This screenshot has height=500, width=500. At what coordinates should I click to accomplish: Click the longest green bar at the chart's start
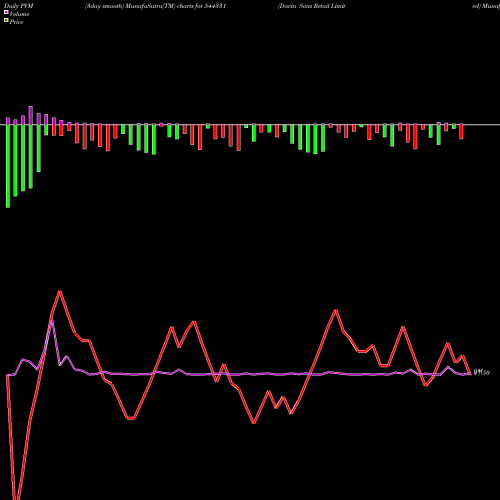(8, 166)
